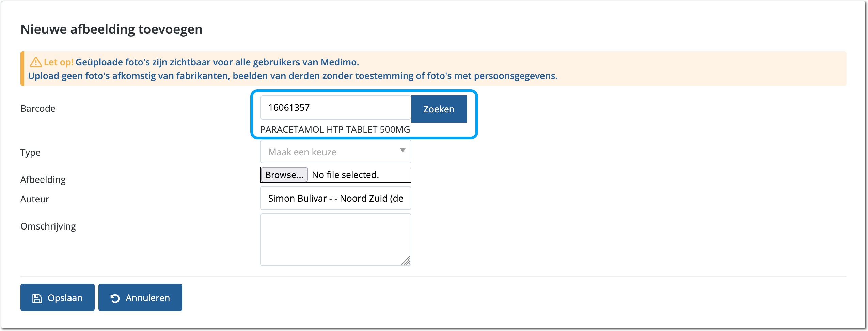Save the form with the Opslaan button

click(x=58, y=297)
